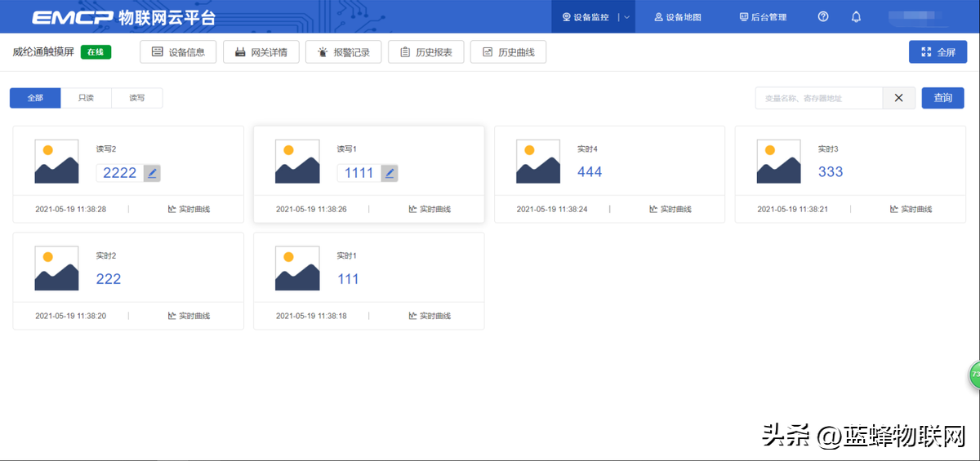Screen dimensions: 980x461
Task: Open the 历史报表 report
Action: pos(425,52)
